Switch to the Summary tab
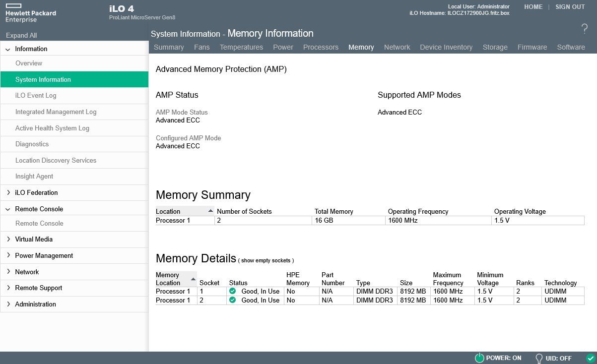Image resolution: width=597 pixels, height=364 pixels. 169,47
